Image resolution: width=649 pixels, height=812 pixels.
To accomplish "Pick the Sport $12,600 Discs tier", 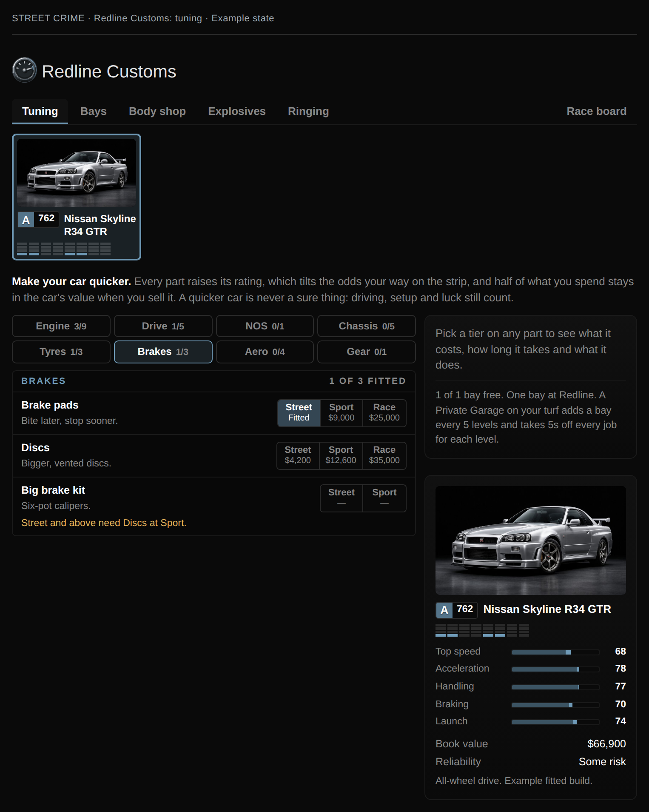I will click(x=341, y=455).
